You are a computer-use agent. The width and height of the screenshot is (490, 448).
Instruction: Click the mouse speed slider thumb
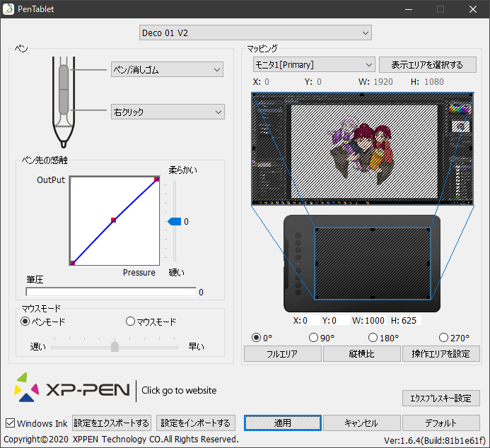[x=115, y=346]
